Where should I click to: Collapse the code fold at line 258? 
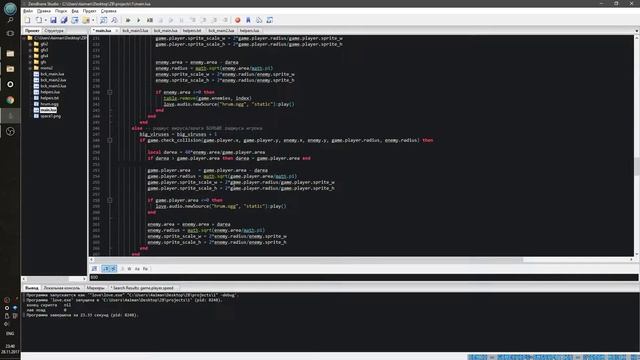pos(110,200)
